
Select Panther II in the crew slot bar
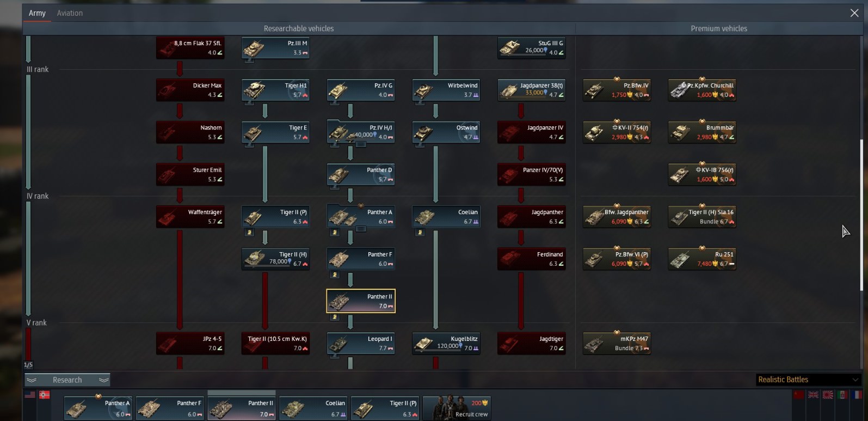242,408
